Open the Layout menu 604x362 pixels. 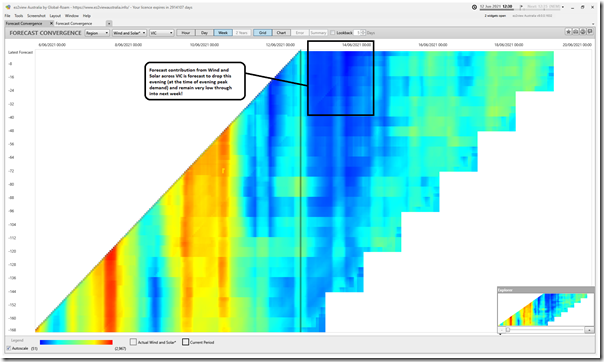[x=55, y=16]
